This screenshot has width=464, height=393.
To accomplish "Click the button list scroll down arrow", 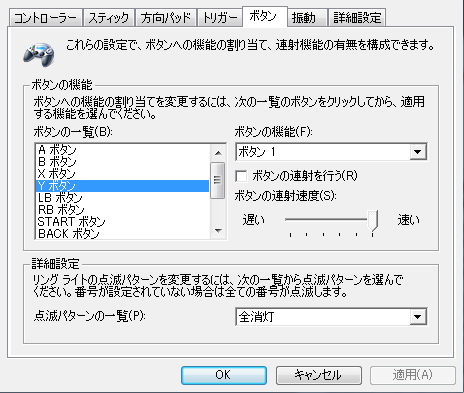I will (218, 231).
